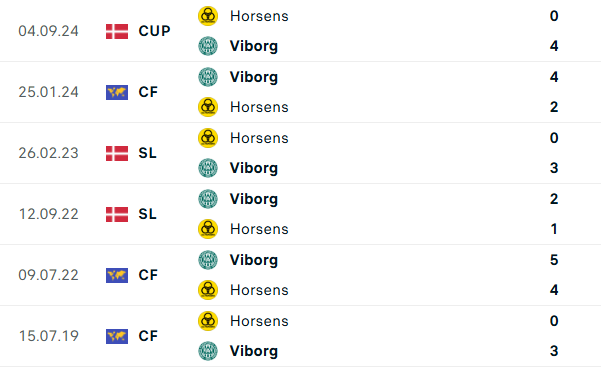The height and width of the screenshot is (367, 601).
Task: Click world flag icon for 09.07.22 match
Action: click(x=117, y=275)
